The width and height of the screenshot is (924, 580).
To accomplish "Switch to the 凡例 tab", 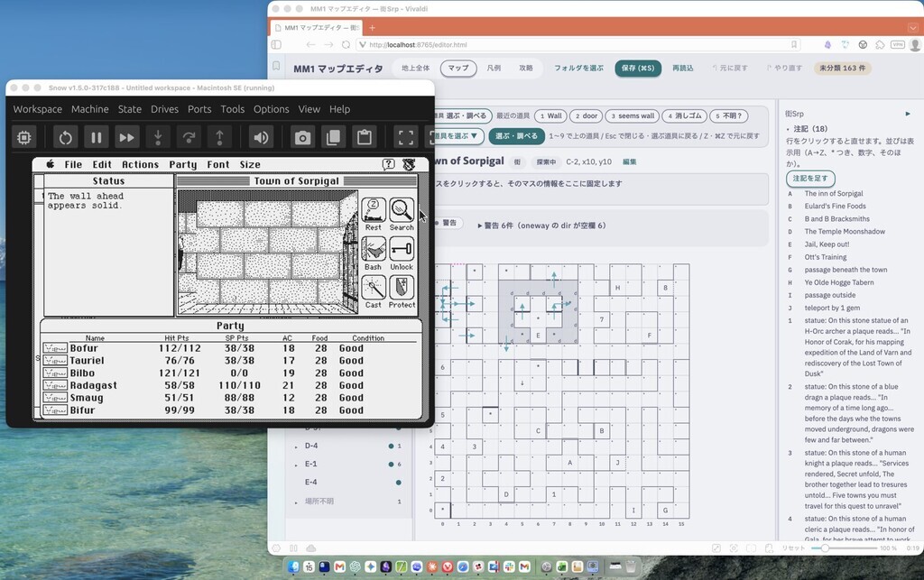I will tap(494, 69).
